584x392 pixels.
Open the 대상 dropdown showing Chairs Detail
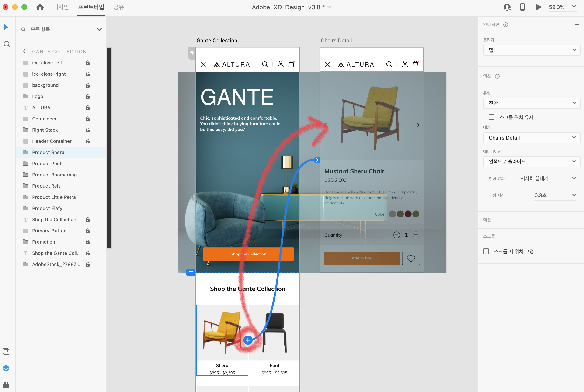(532, 138)
